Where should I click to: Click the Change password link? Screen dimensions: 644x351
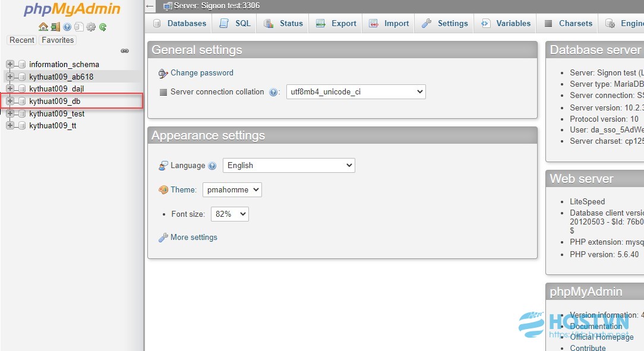[x=201, y=72]
